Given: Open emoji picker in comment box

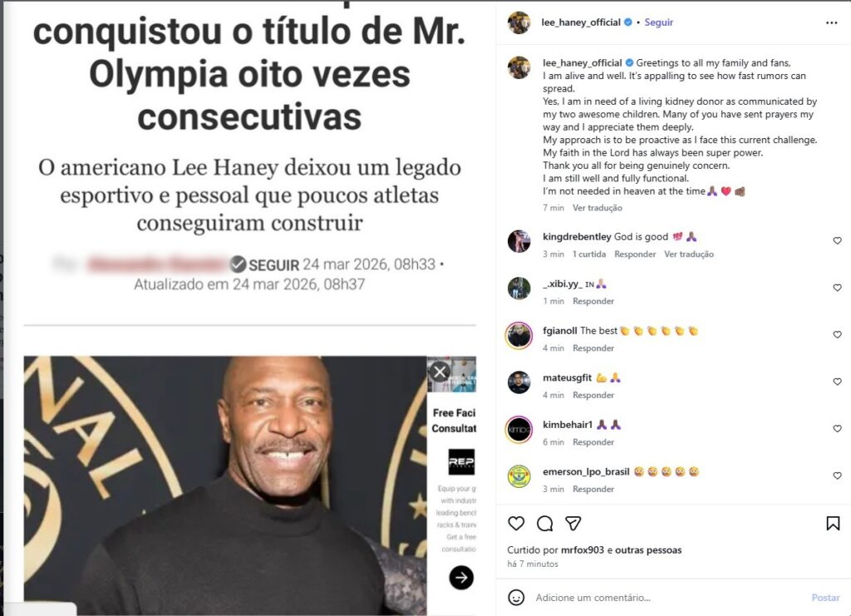Looking at the screenshot, I should point(515,598).
